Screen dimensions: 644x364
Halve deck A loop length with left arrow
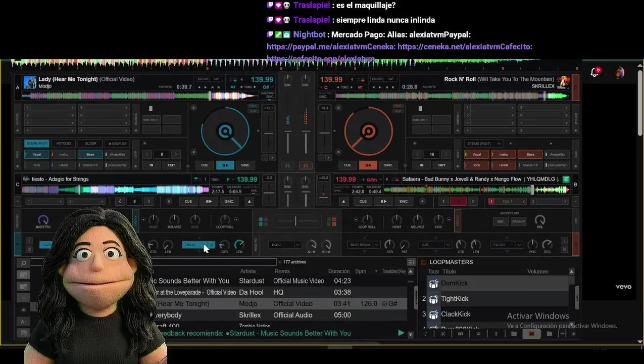tap(147, 155)
